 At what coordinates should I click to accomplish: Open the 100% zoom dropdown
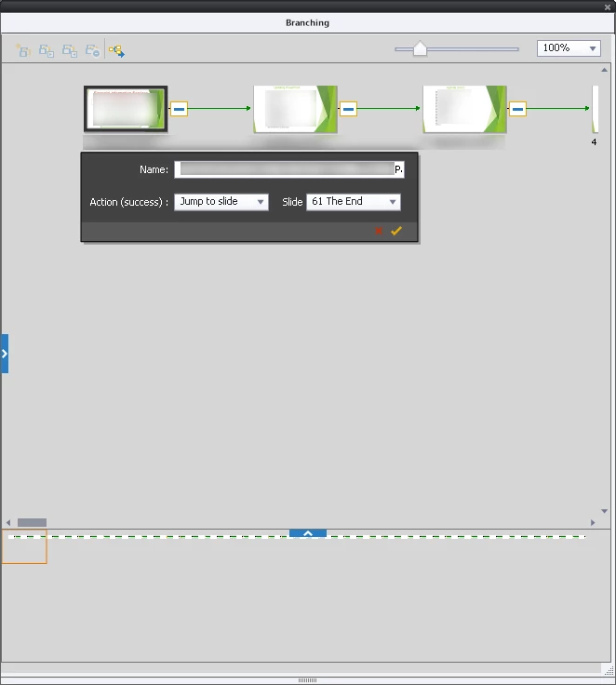tap(569, 48)
